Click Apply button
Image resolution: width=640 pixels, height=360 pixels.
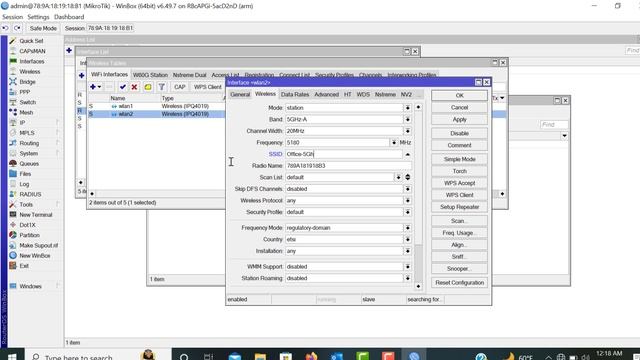(x=460, y=119)
